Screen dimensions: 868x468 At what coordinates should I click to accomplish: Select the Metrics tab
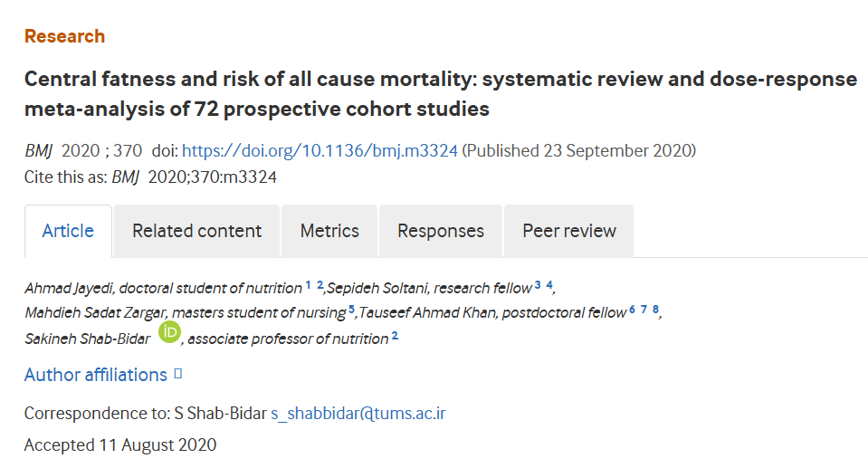point(329,231)
